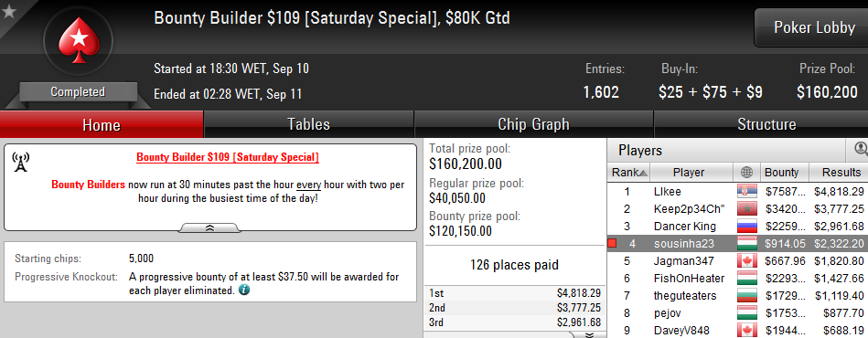The image size is (868, 338).
Task: Collapse the announcement panel with double chevron
Action: 209,227
